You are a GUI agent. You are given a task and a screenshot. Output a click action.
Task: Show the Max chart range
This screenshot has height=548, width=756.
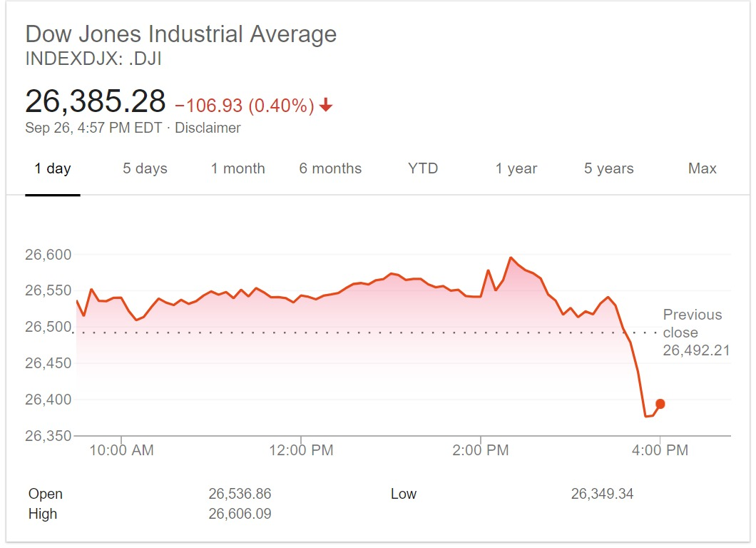coord(702,169)
